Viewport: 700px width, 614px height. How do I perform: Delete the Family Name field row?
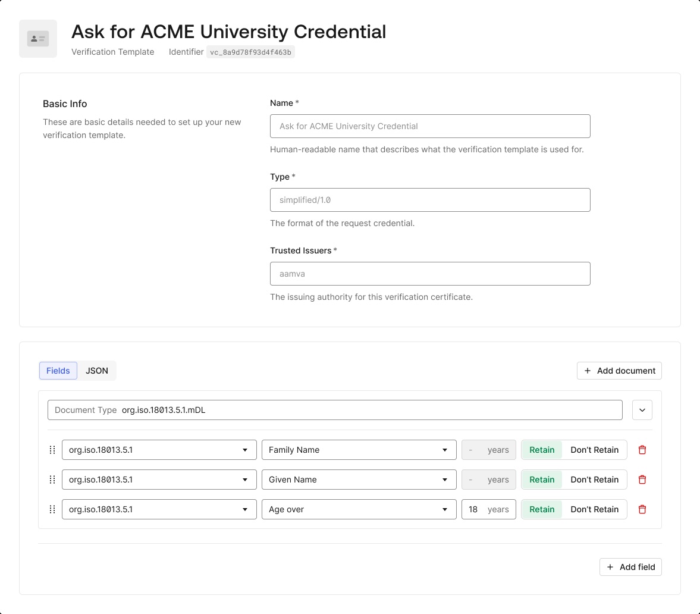coord(642,450)
